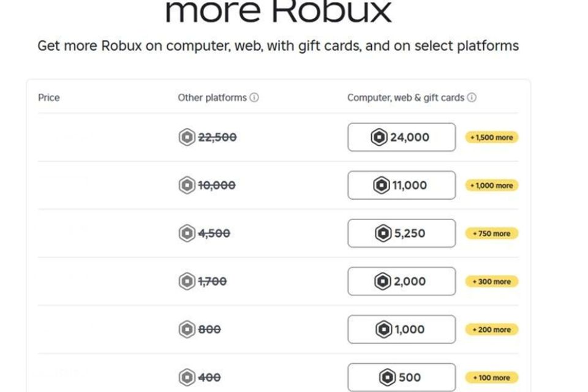Select the 2,000 Robux purchase option

(401, 281)
